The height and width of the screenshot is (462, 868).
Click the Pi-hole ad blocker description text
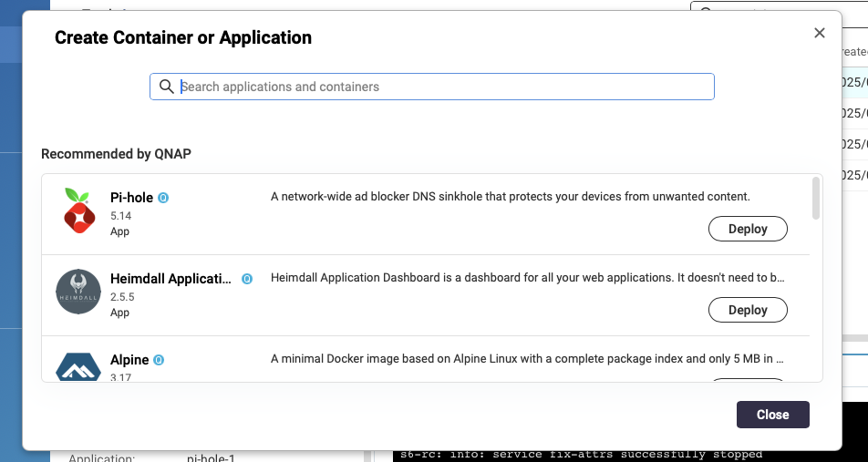(x=510, y=196)
